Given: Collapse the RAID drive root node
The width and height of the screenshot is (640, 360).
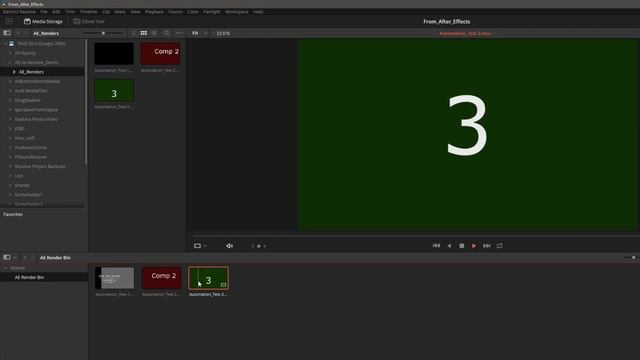Looking at the screenshot, I should coord(6,43).
